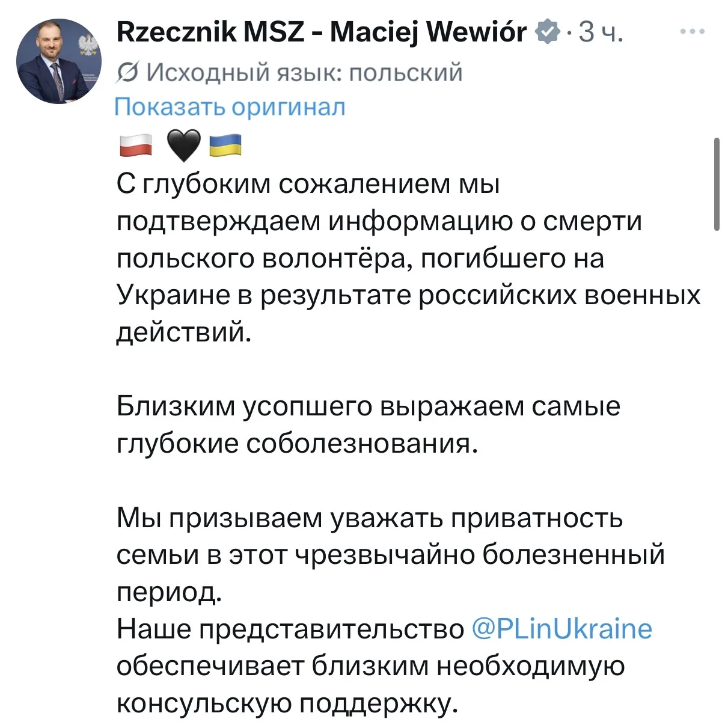
Task: Click the blue verified badge icon
Action: [547, 31]
